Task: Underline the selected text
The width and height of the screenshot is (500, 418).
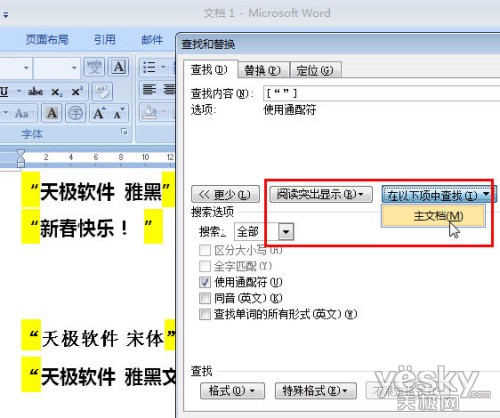Action: 4,91
